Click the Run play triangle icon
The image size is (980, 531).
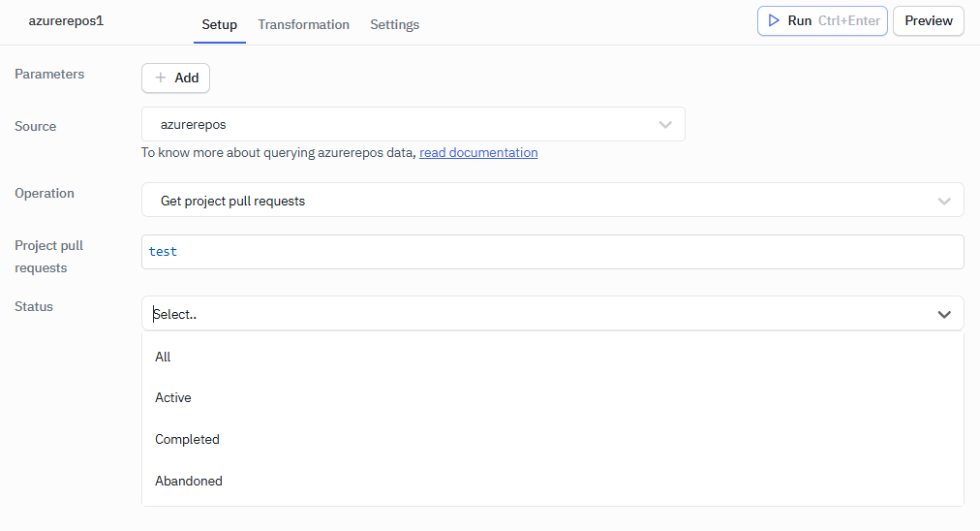tap(774, 20)
